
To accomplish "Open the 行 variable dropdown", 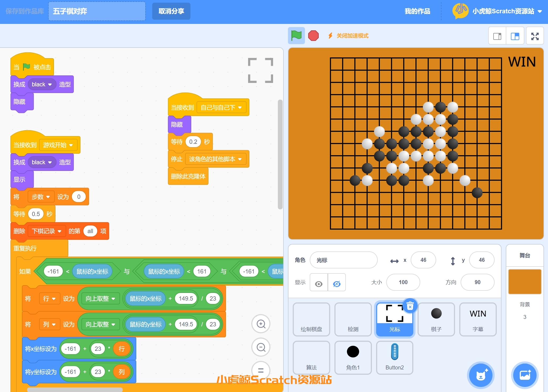I will [x=49, y=298].
